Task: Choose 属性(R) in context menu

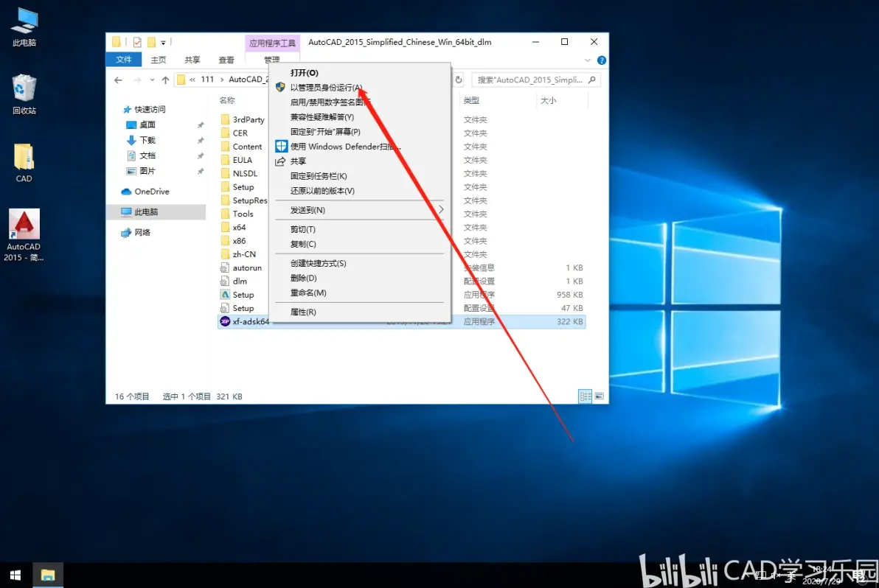Action: click(303, 312)
